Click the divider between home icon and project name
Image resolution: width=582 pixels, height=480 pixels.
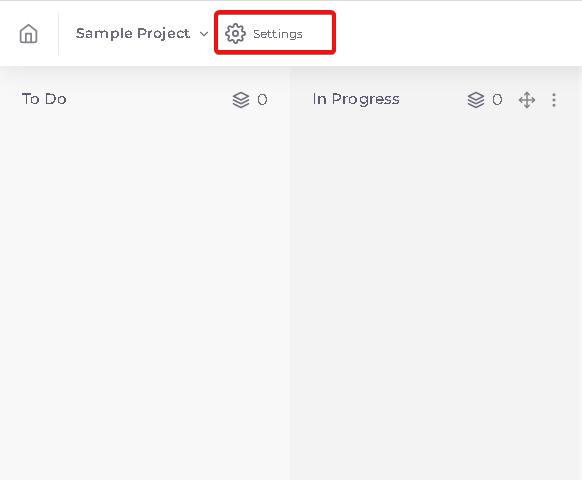pos(59,33)
